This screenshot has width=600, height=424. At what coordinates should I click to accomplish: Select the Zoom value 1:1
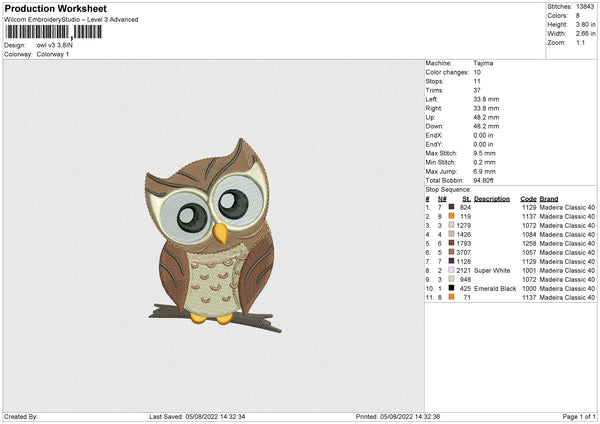pyautogui.click(x=580, y=42)
